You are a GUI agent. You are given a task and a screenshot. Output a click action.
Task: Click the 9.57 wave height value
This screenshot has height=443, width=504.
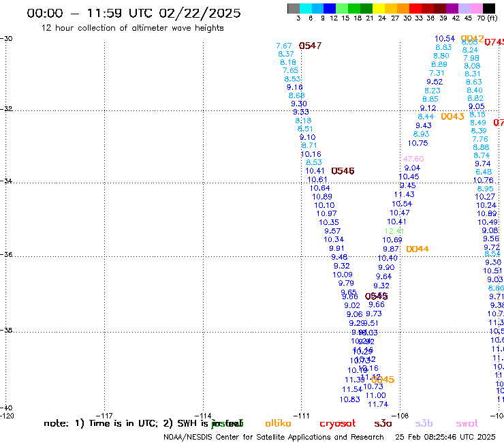coord(332,231)
